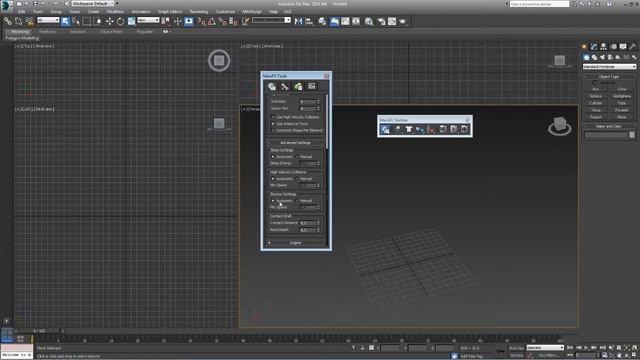Select Manual under High Velocity Collisions

point(297,179)
